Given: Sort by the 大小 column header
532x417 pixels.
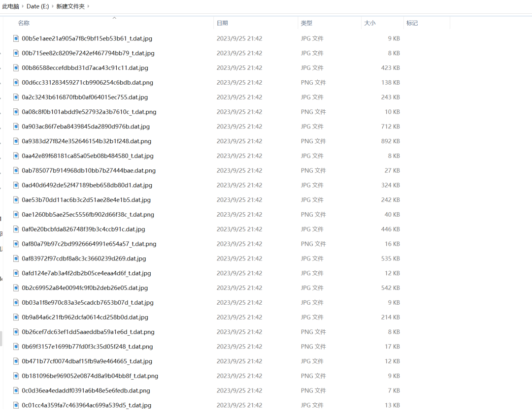Looking at the screenshot, I should (x=370, y=23).
